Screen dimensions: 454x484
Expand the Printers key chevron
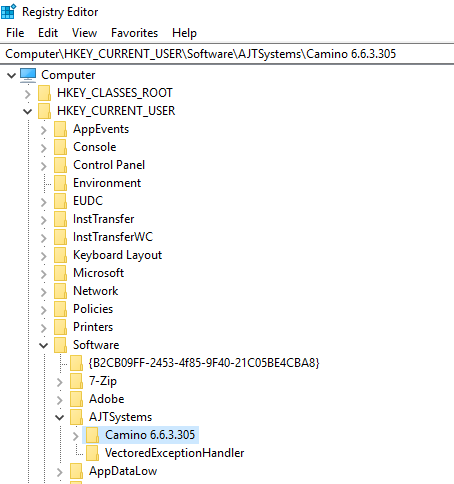coord(43,328)
